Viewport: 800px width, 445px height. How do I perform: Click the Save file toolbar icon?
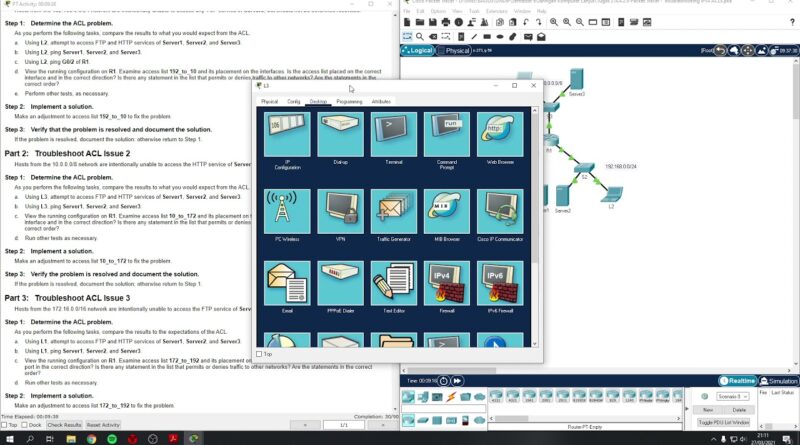pos(433,22)
